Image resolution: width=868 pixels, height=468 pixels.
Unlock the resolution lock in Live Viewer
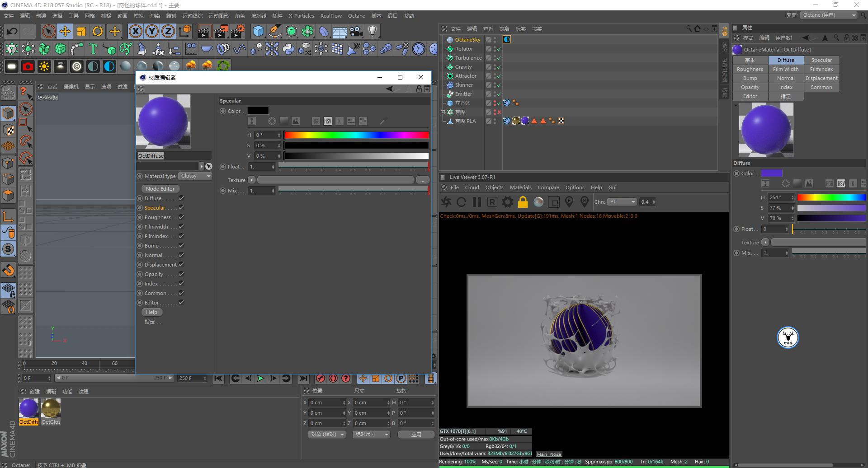point(523,202)
